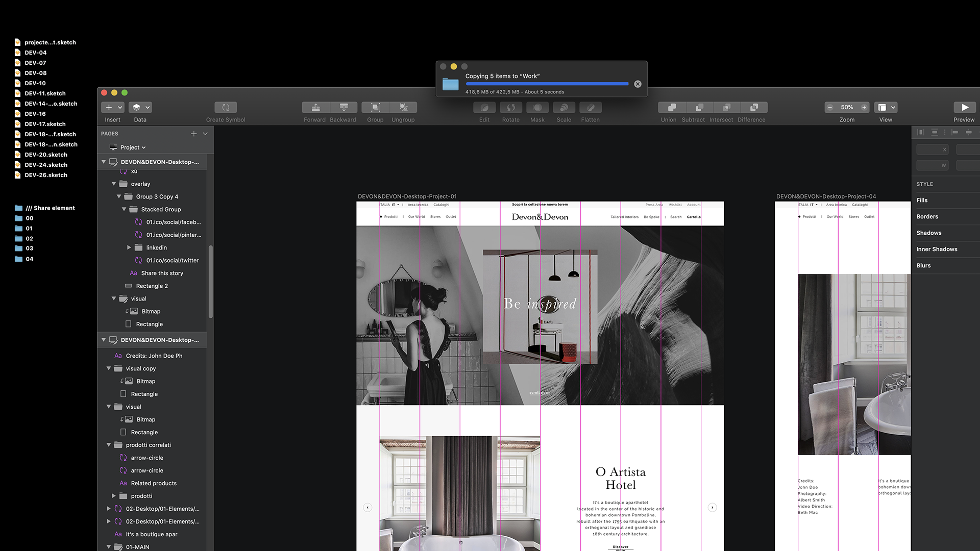
Task: Zoom out with the minus button
Action: click(x=830, y=107)
